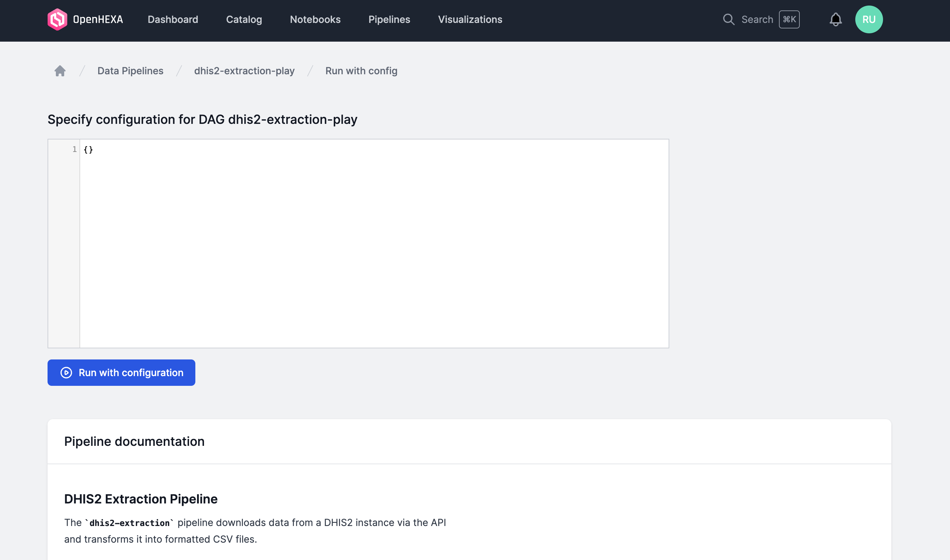Select Pipelines in the top menu
950x560 pixels.
click(389, 20)
